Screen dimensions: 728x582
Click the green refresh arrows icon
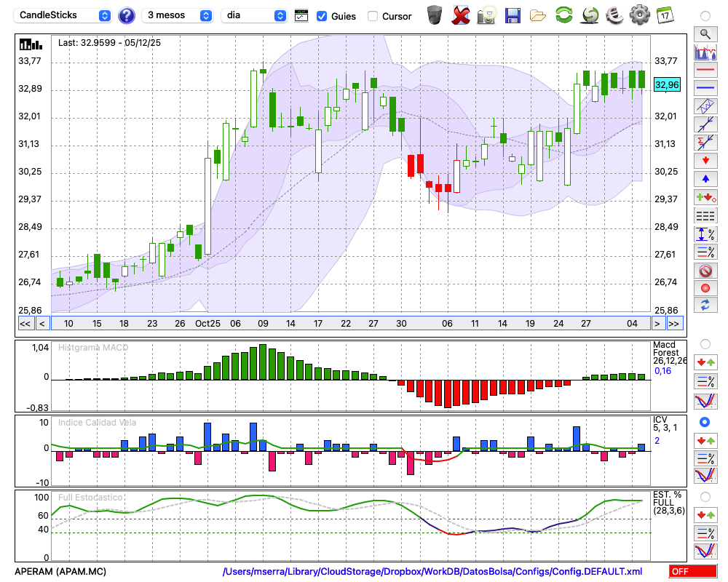click(563, 15)
